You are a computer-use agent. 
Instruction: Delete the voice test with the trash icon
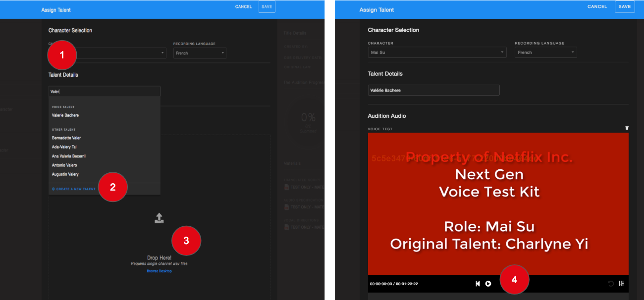pyautogui.click(x=627, y=128)
